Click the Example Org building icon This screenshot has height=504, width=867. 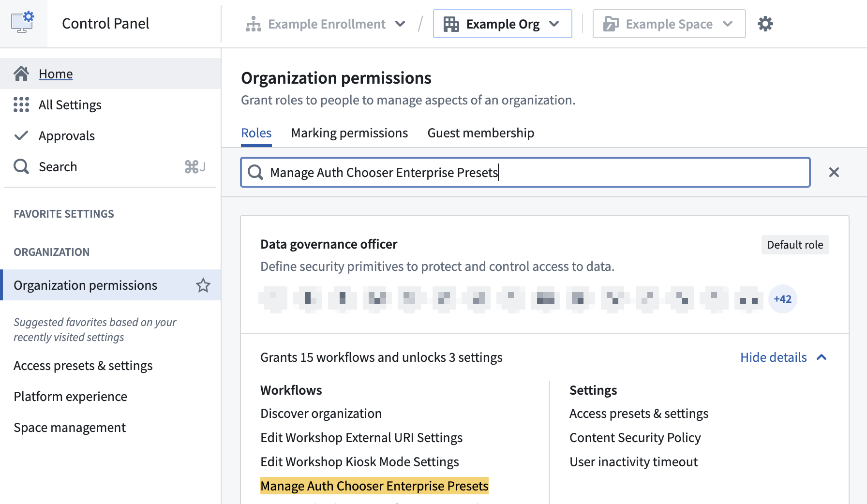point(451,24)
